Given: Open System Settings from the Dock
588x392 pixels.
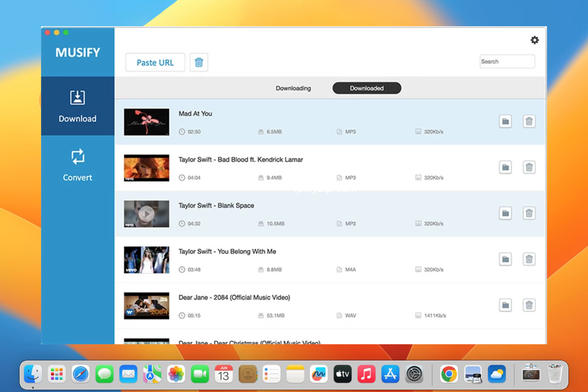Looking at the screenshot, I should (414, 374).
